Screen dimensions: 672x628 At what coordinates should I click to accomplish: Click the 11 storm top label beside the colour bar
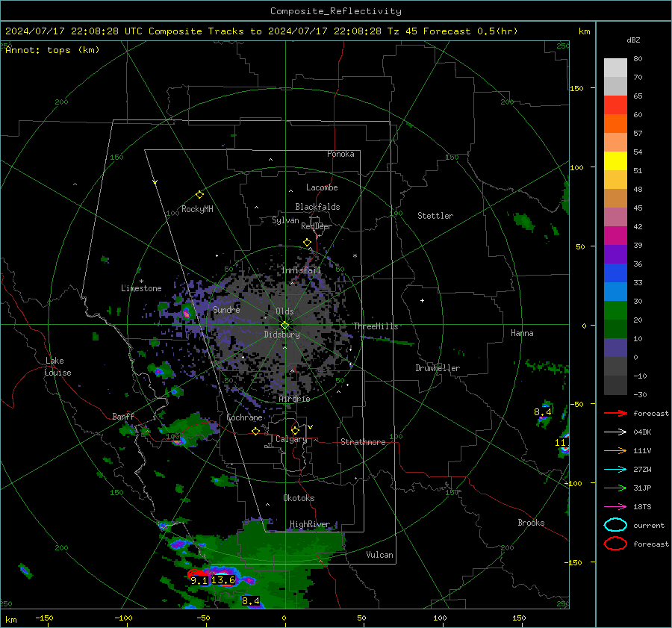click(x=560, y=442)
